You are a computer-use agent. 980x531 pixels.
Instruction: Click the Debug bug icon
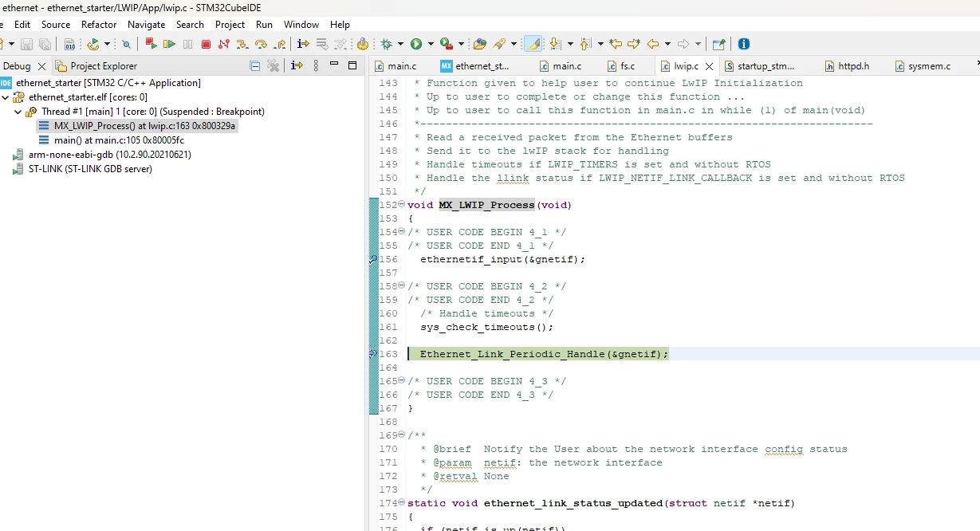point(387,44)
